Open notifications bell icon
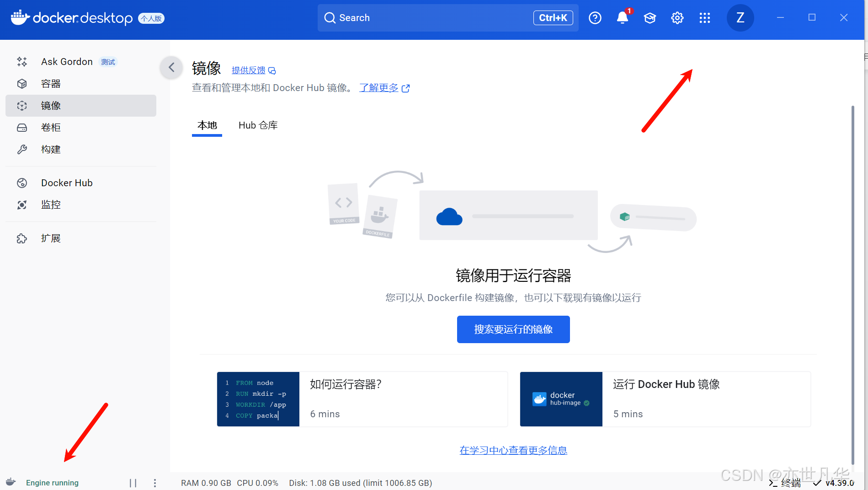Screen dimensions: 868x490 coord(622,18)
